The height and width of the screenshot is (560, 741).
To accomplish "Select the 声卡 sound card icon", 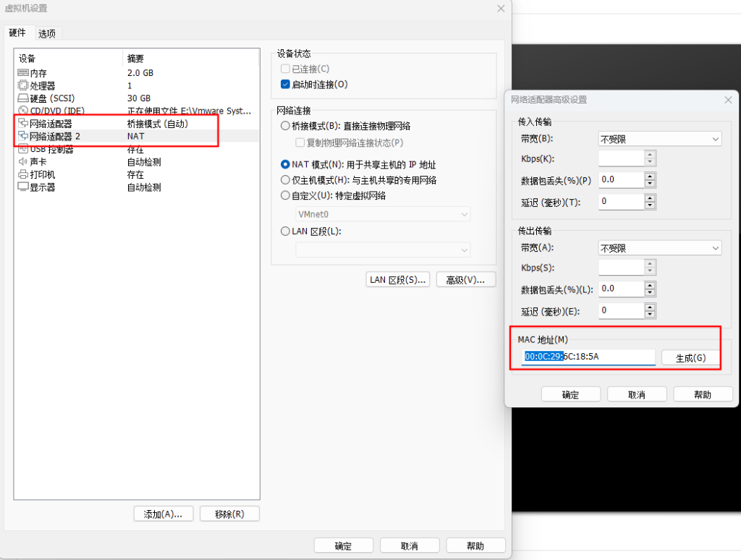I will (23, 162).
